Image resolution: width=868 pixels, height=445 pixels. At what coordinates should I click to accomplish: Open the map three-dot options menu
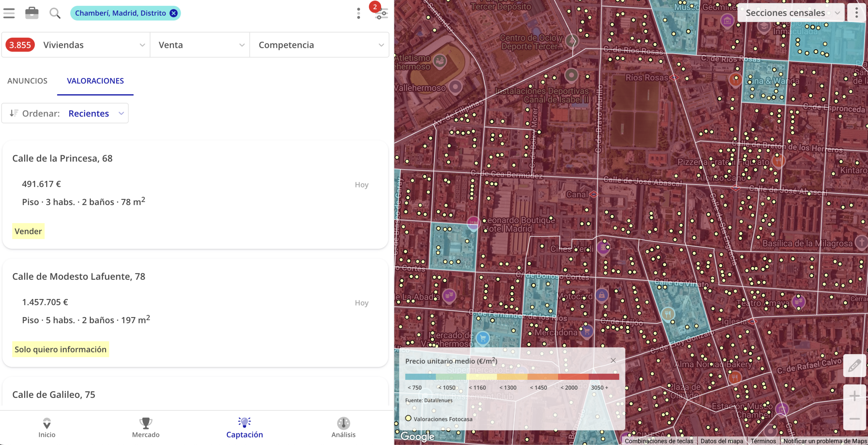(856, 13)
